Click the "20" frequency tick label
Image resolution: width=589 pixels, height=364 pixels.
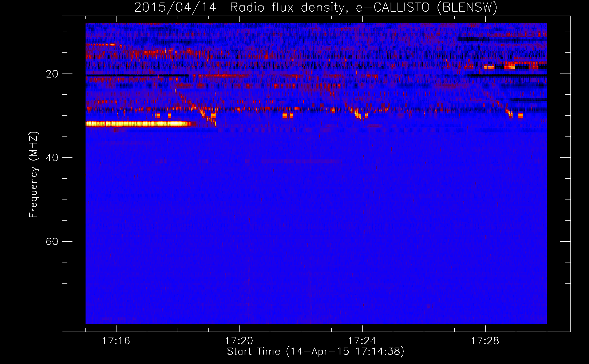click(x=52, y=74)
